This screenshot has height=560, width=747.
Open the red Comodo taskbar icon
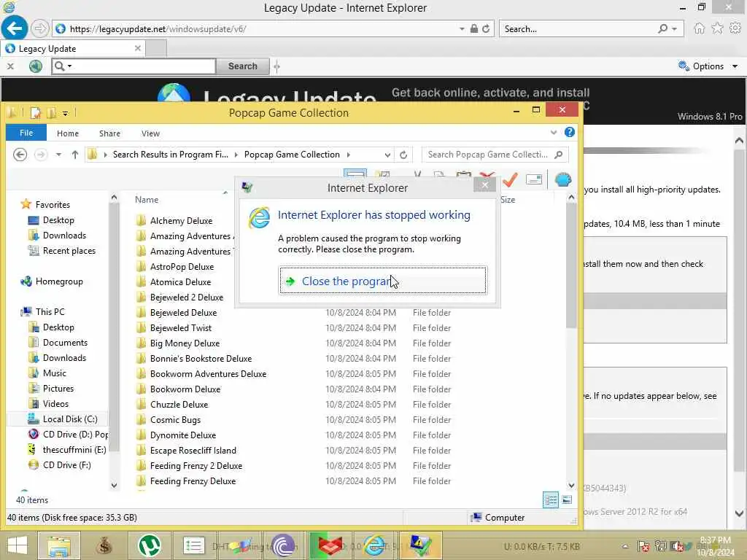tap(330, 545)
